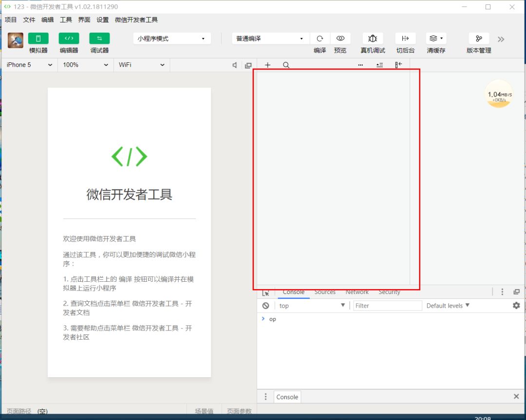The image size is (526, 420).
Task: Switch to the Network tab
Action: 357,292
